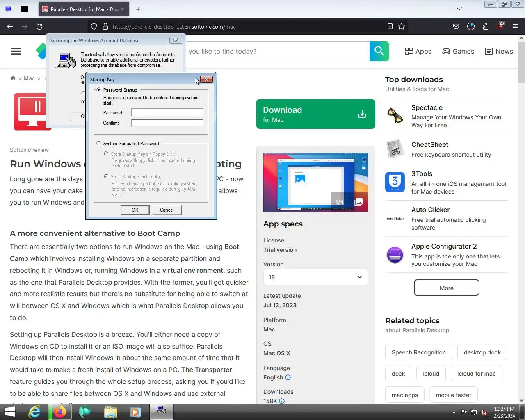Toggle reader view icon in address bar
Viewport: 525px width, 420px height.
390,27
